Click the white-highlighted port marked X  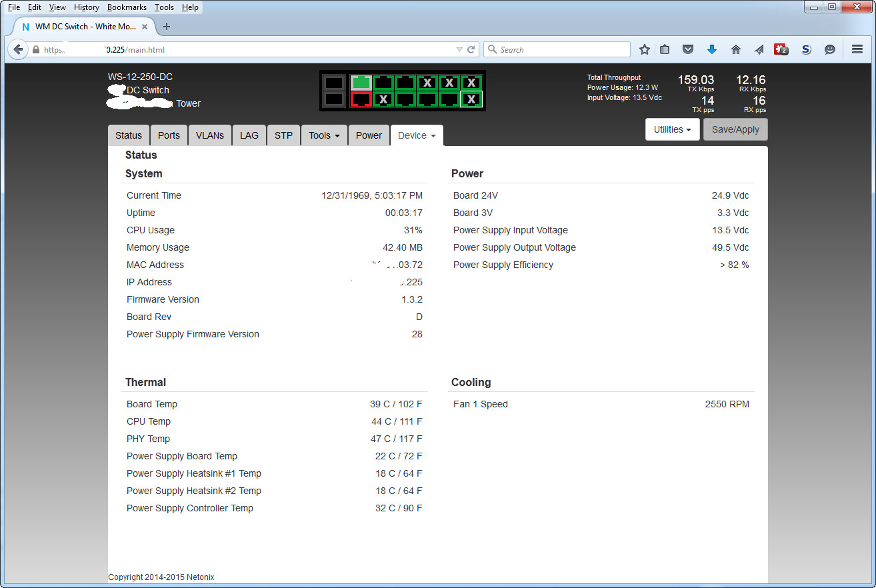(x=471, y=99)
